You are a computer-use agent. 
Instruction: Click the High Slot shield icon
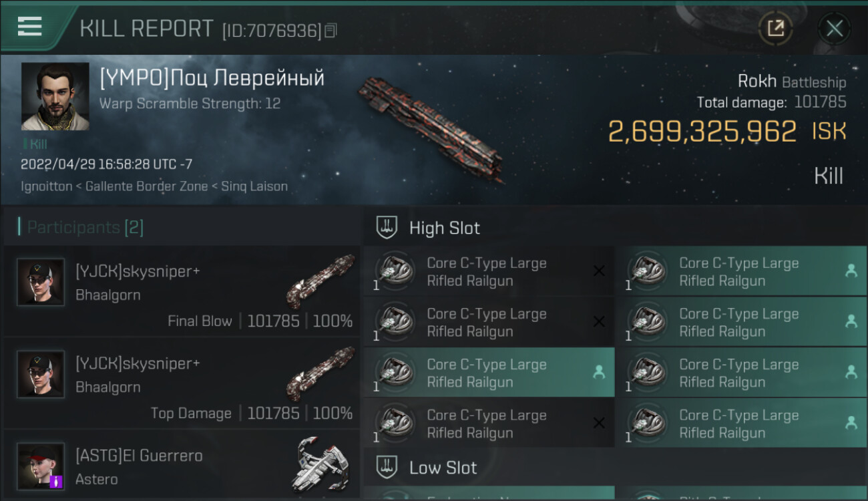coord(387,228)
